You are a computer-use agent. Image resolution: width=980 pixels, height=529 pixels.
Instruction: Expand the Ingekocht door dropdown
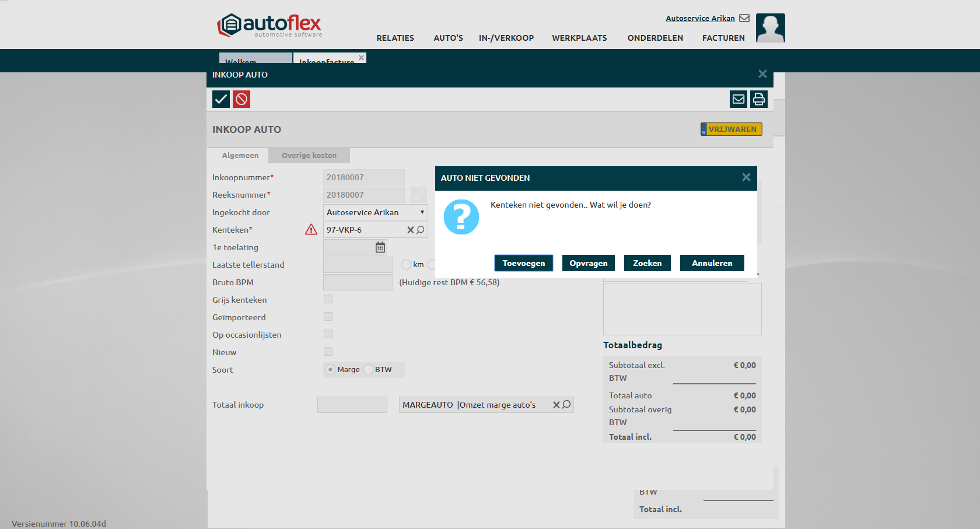[x=375, y=212]
